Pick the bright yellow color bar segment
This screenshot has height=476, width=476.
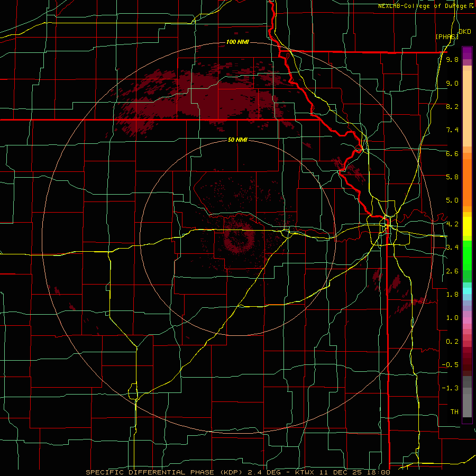[467, 226]
